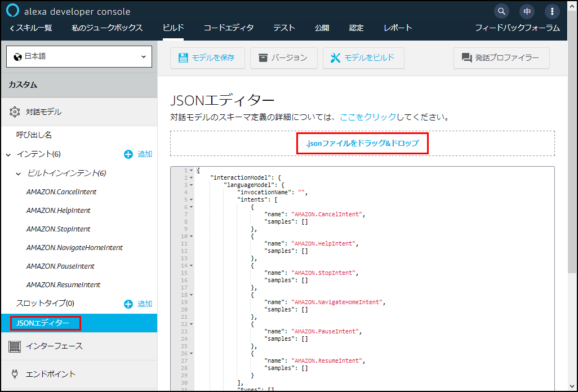Switch to the レポート tab
Screen dimensions: 578x392
[x=398, y=28]
